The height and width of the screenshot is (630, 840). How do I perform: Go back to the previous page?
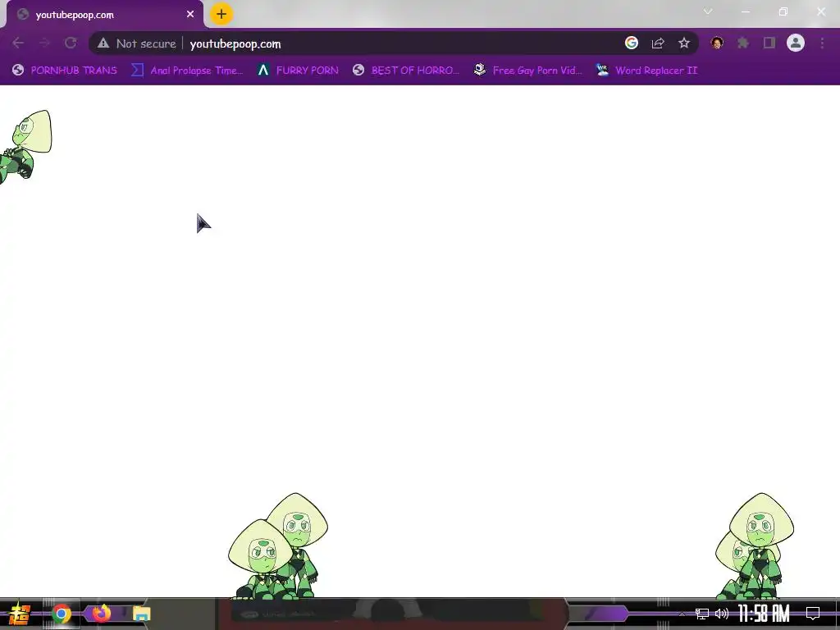18,43
